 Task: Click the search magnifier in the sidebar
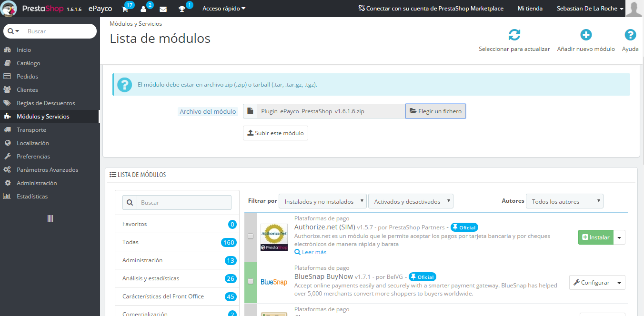pyautogui.click(x=10, y=31)
